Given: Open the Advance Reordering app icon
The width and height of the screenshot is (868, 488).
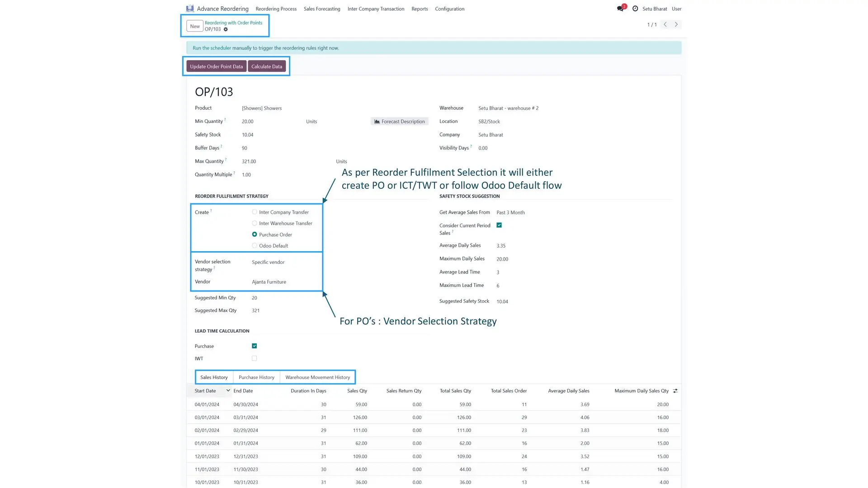Looking at the screenshot, I should 190,9.
